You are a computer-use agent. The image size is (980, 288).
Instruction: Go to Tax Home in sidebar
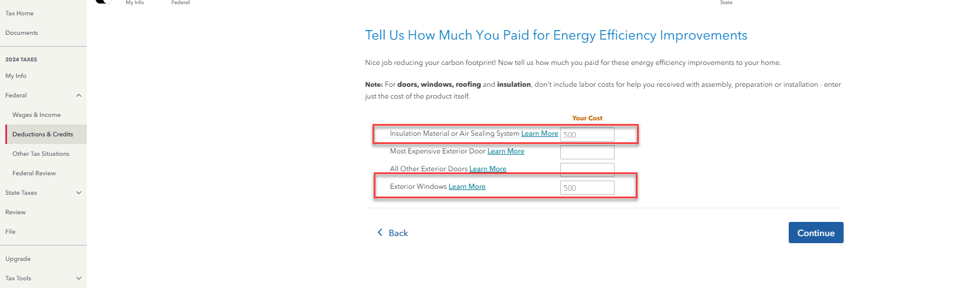pyautogui.click(x=19, y=14)
